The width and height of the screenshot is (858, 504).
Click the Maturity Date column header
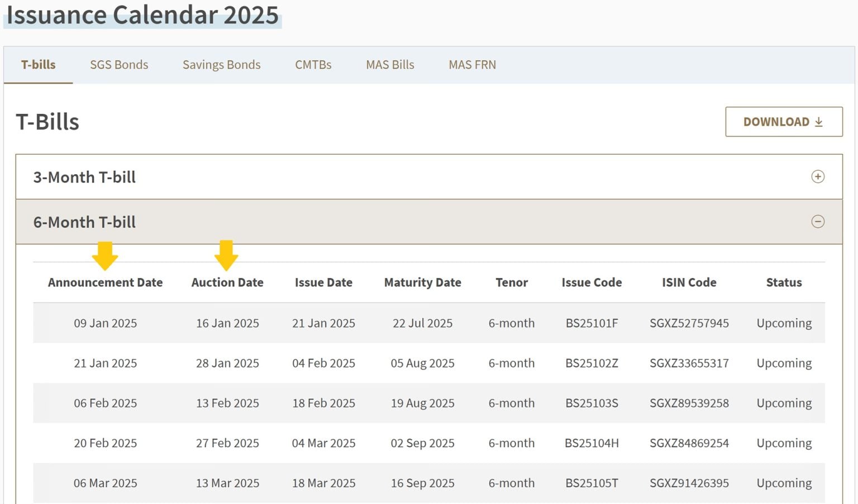point(422,282)
